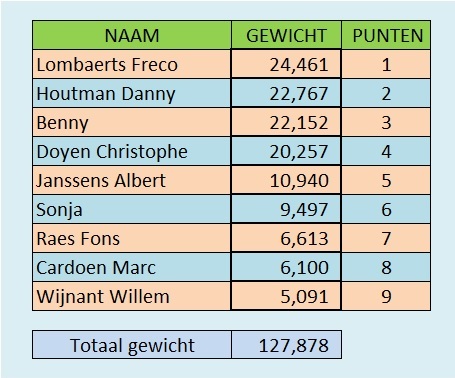The height and width of the screenshot is (378, 455).
Task: Click the GEWICHT column header
Action: [286, 35]
